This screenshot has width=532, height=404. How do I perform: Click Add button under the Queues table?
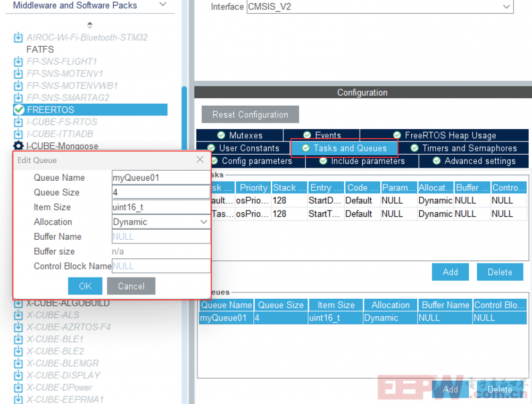coord(450,389)
